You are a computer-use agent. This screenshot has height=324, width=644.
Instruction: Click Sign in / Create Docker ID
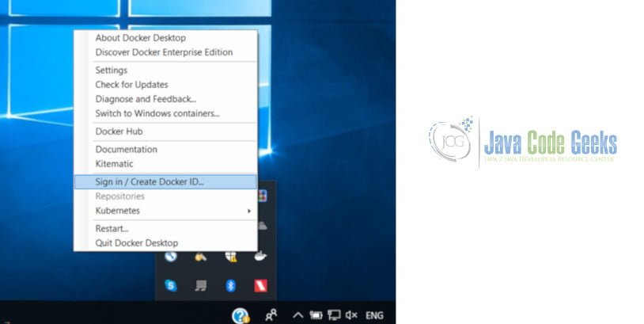[165, 181]
